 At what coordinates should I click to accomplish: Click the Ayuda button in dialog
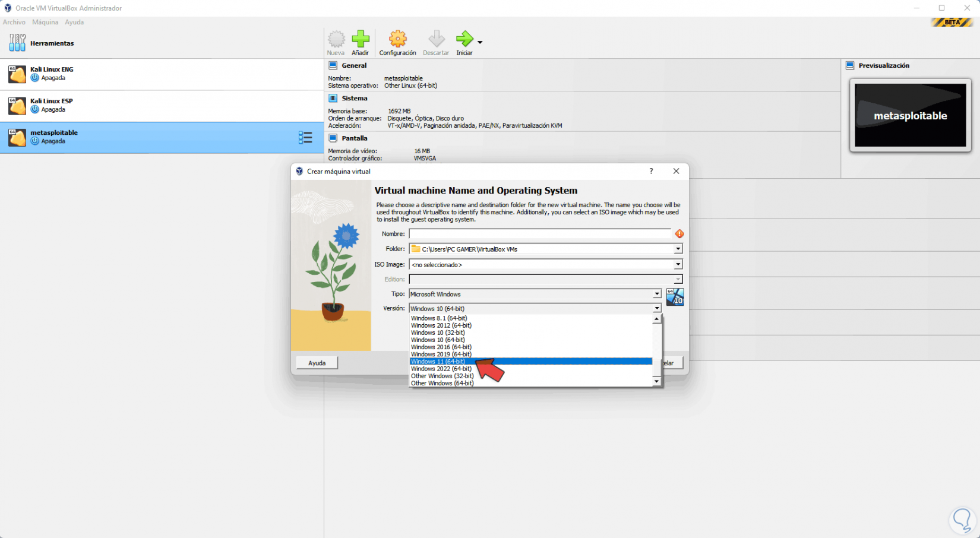(x=317, y=363)
